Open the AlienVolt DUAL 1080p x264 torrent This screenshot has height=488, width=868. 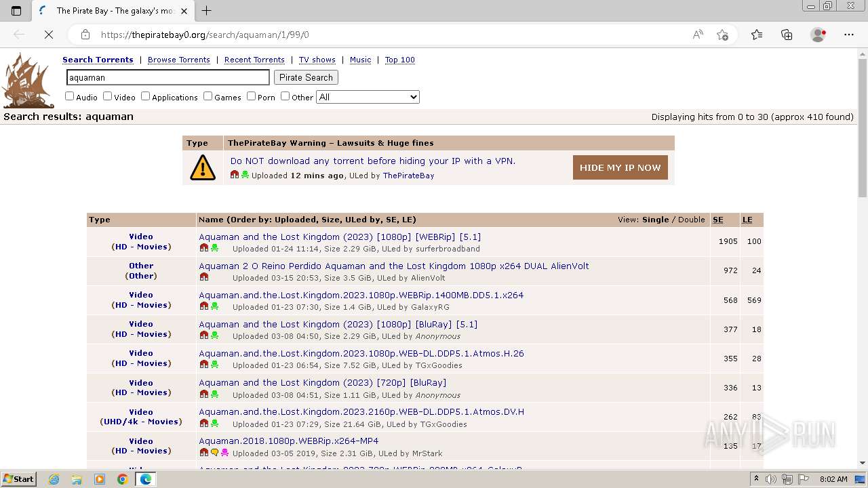394,266
